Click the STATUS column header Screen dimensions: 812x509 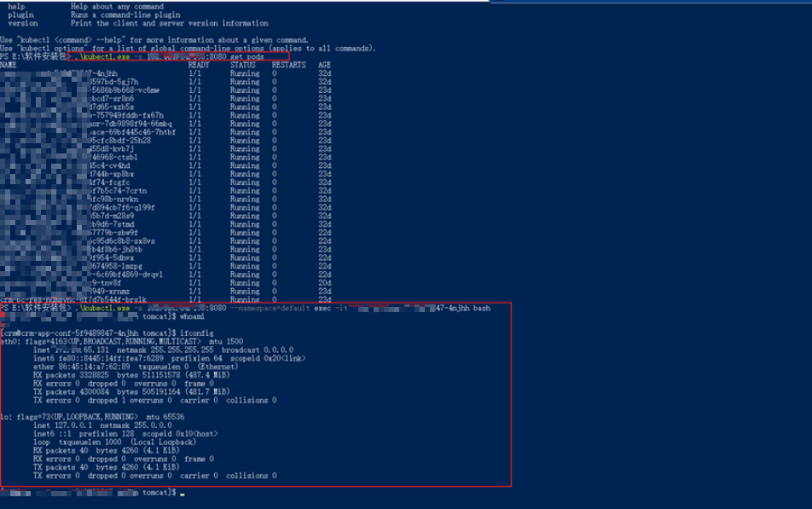[243, 66]
